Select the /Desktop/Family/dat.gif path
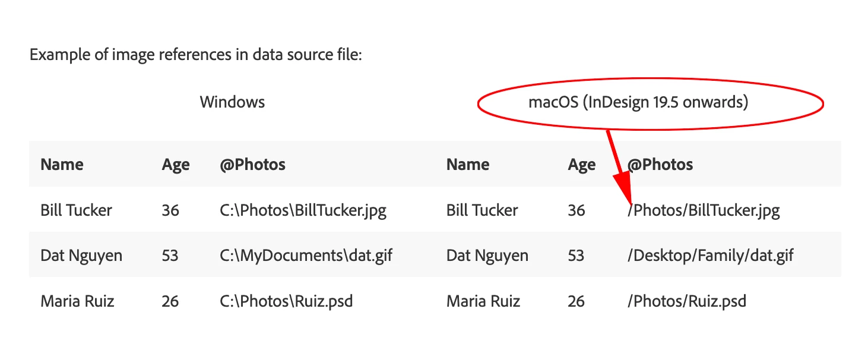868x359 pixels. [710, 256]
